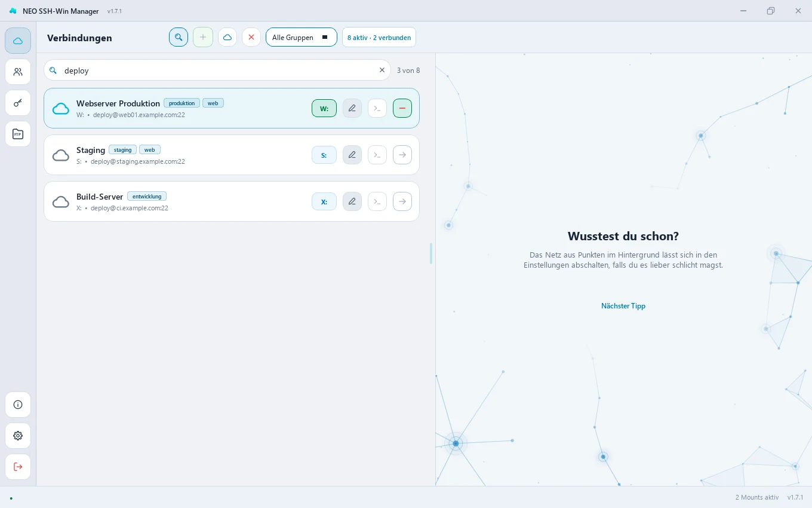Select the 'Build-Server' connection name
This screenshot has width=812, height=508.
coord(100,197)
